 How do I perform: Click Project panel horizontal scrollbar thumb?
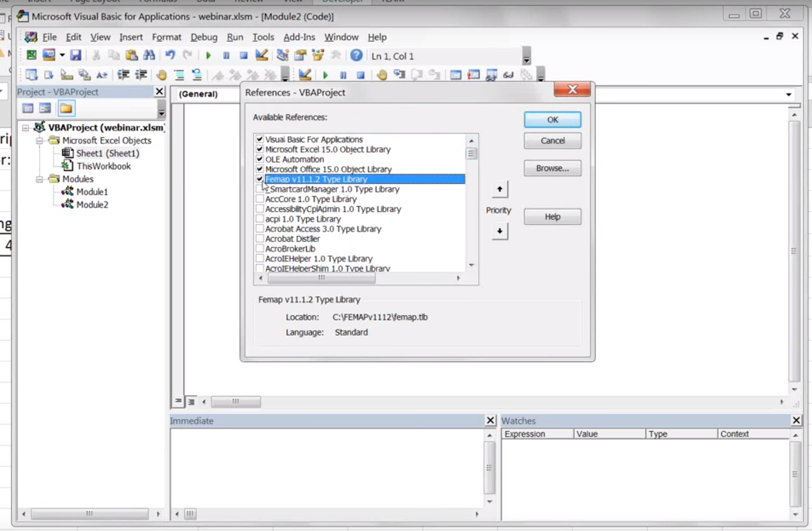pyautogui.click(x=90, y=513)
